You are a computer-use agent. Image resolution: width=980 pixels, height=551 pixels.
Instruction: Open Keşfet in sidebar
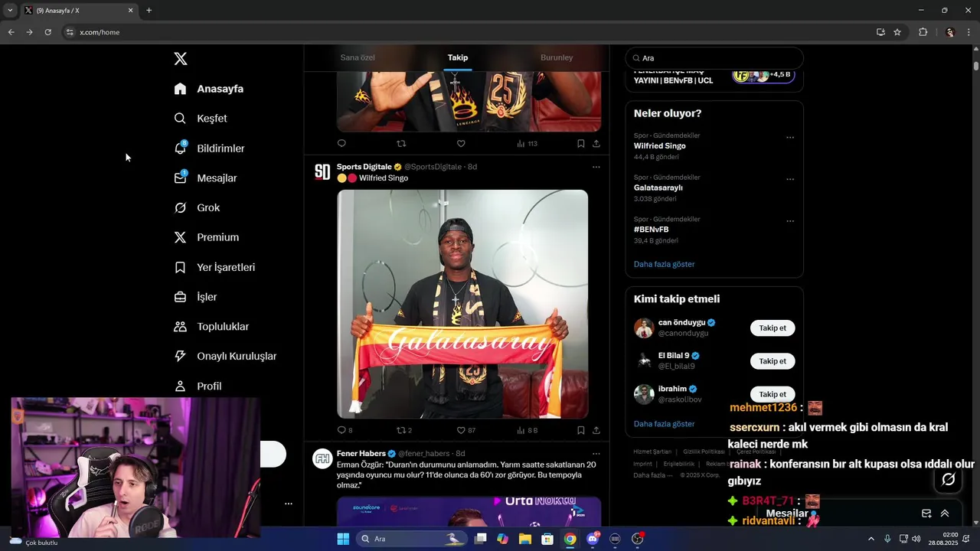(x=201, y=119)
